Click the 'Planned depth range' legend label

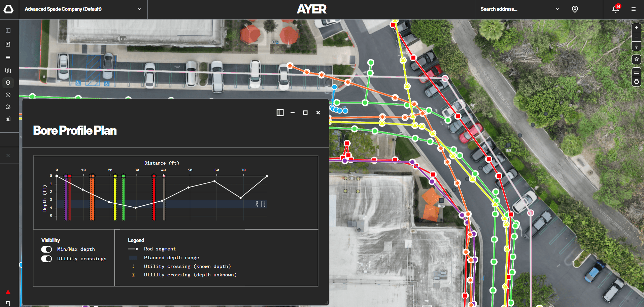pos(172,258)
